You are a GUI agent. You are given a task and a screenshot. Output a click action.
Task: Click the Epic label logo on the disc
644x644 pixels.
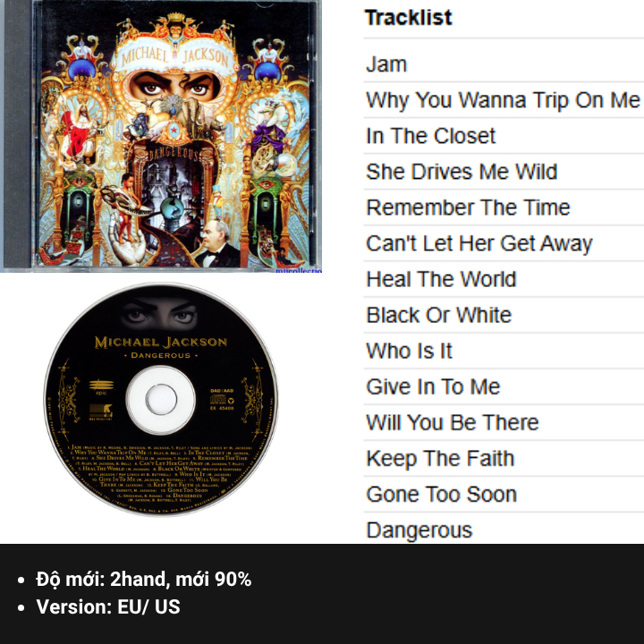tap(101, 387)
